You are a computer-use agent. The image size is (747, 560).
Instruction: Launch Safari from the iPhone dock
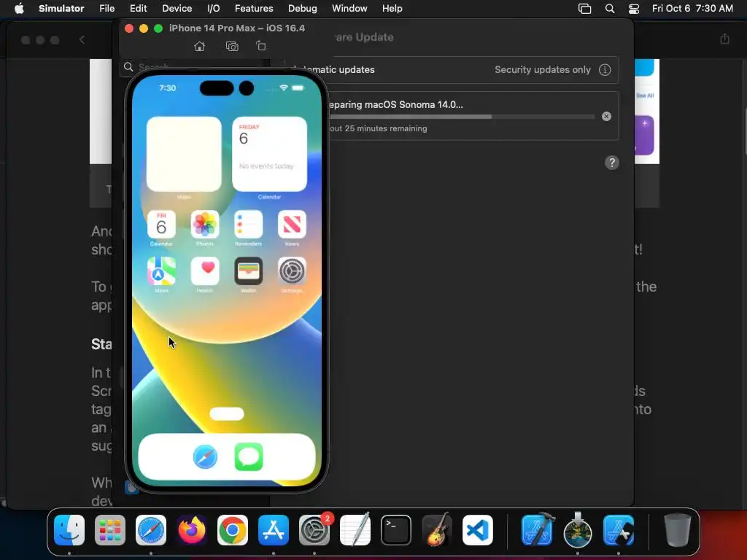205,456
